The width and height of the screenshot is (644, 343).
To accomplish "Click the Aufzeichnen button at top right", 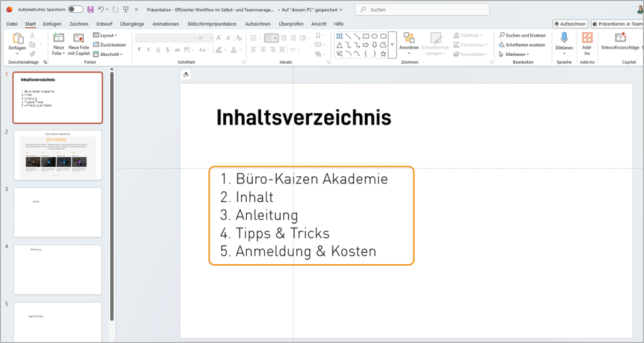I will (x=570, y=24).
